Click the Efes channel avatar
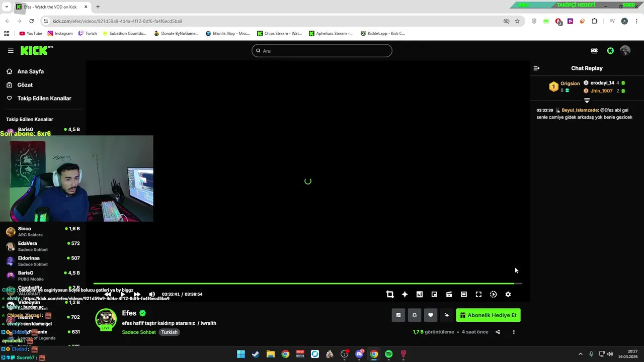 point(106,319)
